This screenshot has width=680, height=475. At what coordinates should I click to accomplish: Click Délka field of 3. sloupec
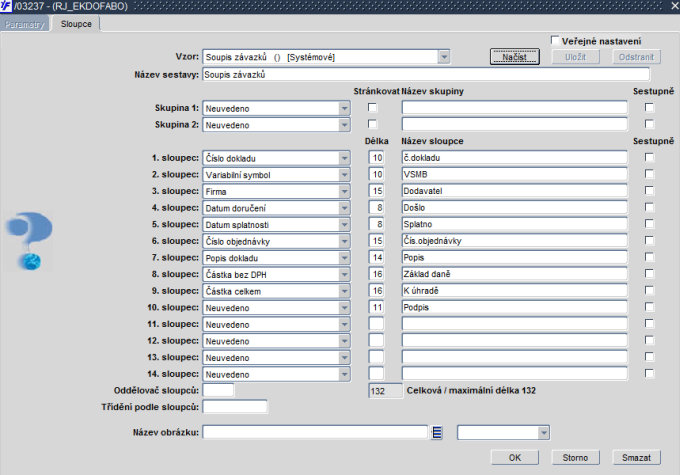[376, 191]
